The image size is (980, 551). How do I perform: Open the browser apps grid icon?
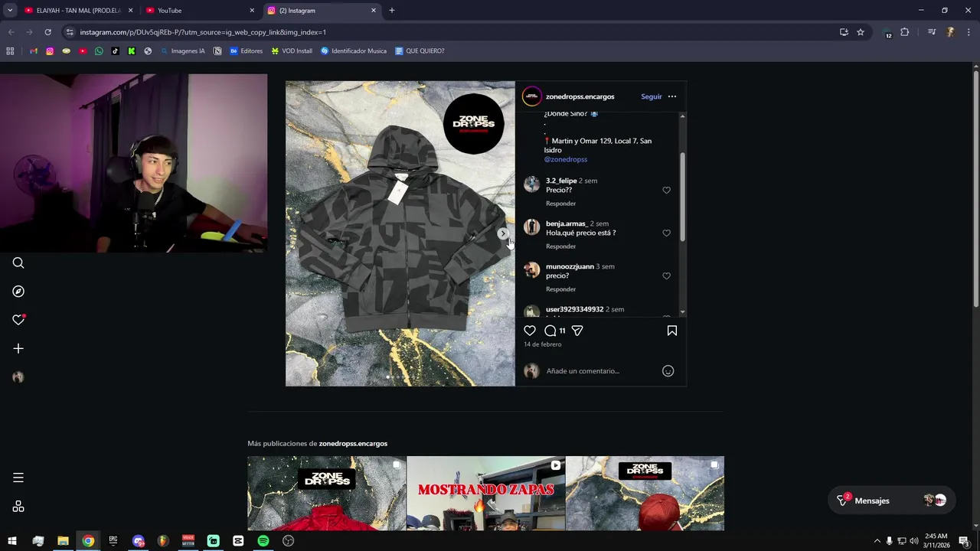(x=10, y=51)
